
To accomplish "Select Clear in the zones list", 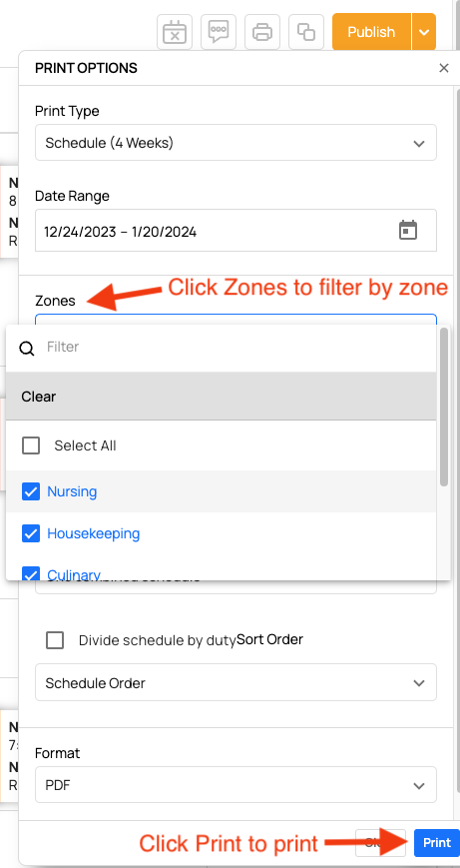I will click(x=222, y=397).
